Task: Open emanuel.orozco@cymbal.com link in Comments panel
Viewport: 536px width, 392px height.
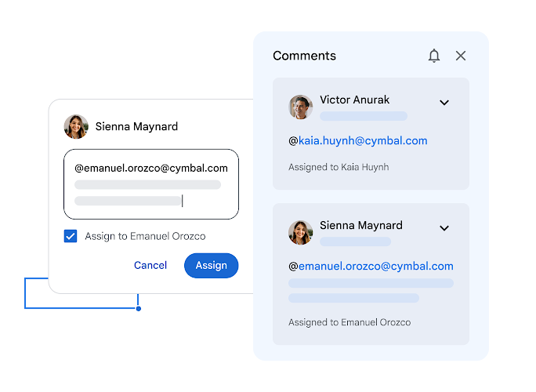Action: pyautogui.click(x=375, y=267)
